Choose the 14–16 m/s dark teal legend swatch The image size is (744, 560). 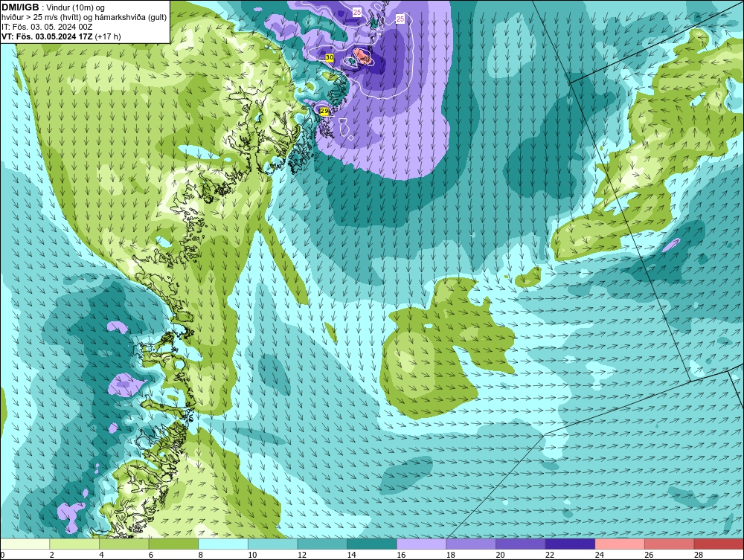coord(372,544)
